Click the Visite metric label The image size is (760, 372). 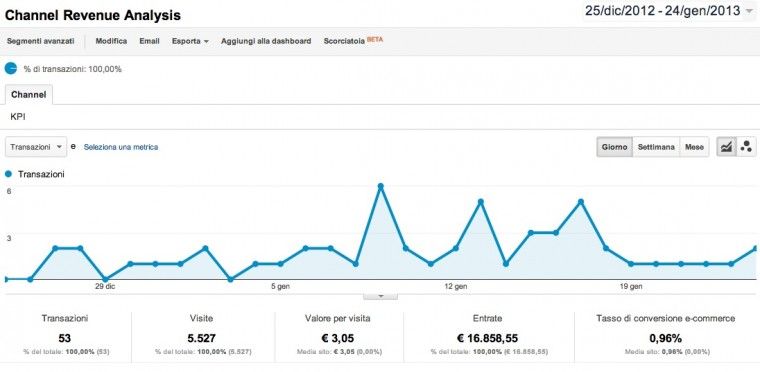201,319
